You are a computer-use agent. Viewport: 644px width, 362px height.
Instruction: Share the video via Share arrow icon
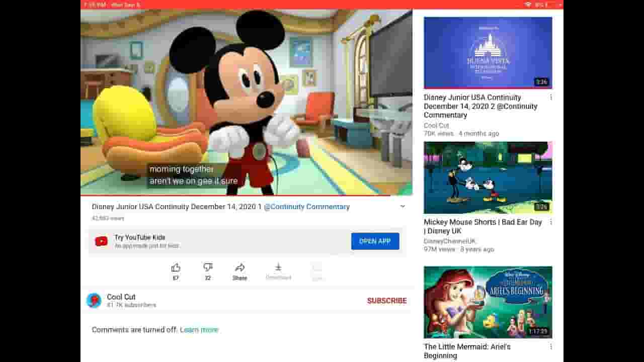coord(240,267)
